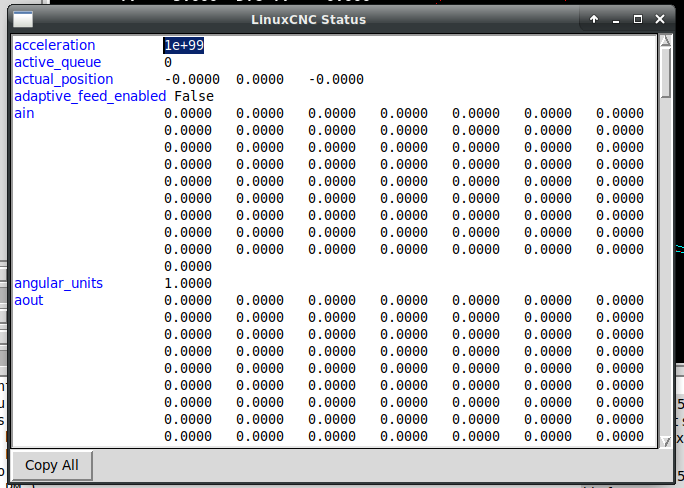This screenshot has width=684, height=488.
Task: Click the first actual_position value -0.0000
Action: [x=192, y=79]
